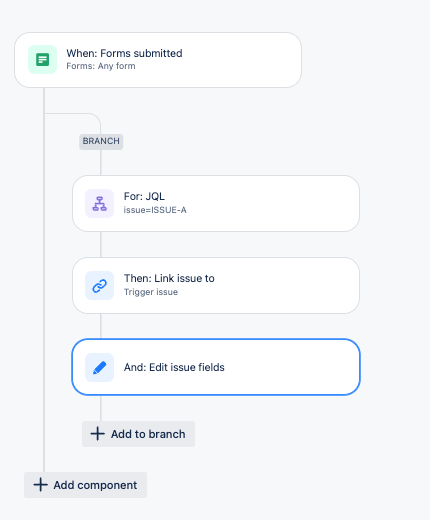Click the "Trigger issue" subtitle text
The width and height of the screenshot is (430, 520).
[151, 292]
